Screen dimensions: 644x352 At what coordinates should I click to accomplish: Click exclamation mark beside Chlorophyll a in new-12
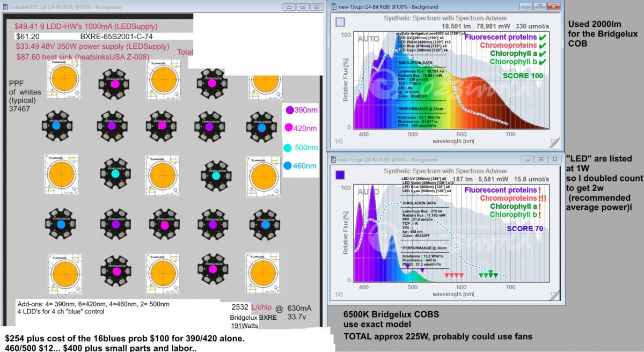541,206
